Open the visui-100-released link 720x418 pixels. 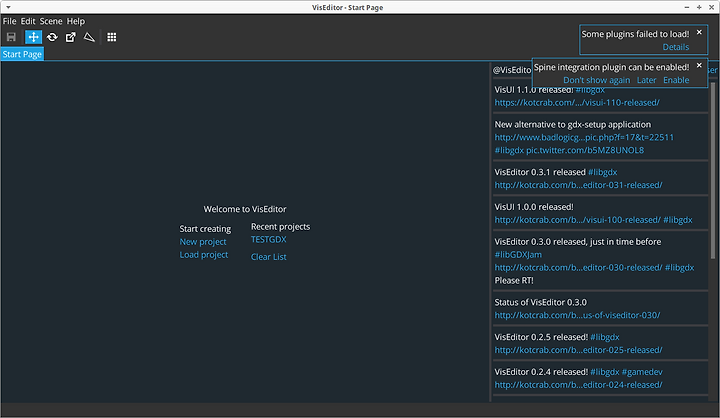point(578,220)
